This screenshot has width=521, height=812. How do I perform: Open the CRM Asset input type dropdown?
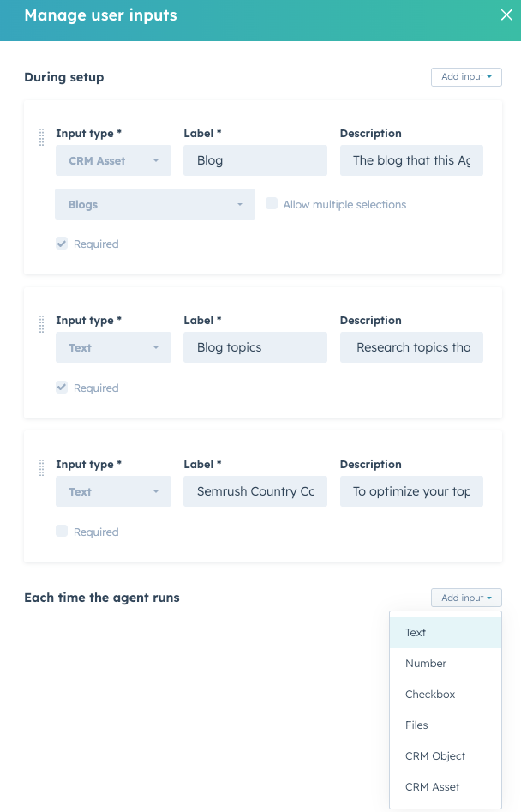pos(113,160)
